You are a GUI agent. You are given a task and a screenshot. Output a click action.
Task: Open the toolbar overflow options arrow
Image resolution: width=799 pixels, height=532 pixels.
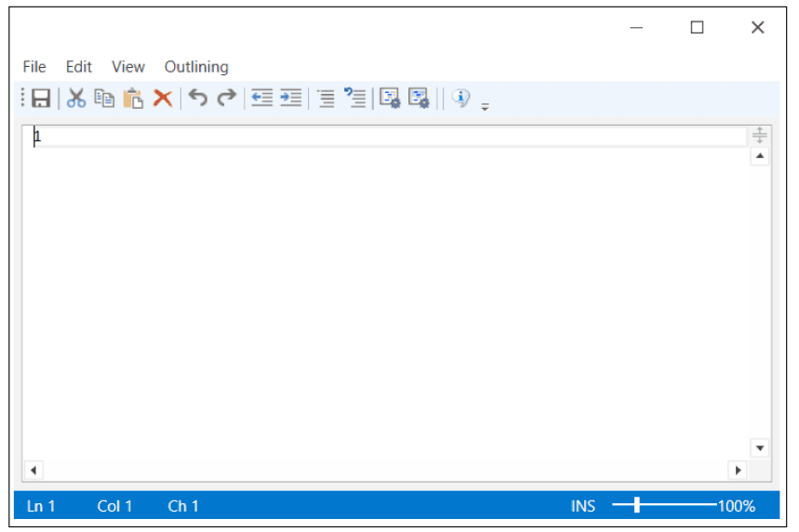click(x=485, y=107)
